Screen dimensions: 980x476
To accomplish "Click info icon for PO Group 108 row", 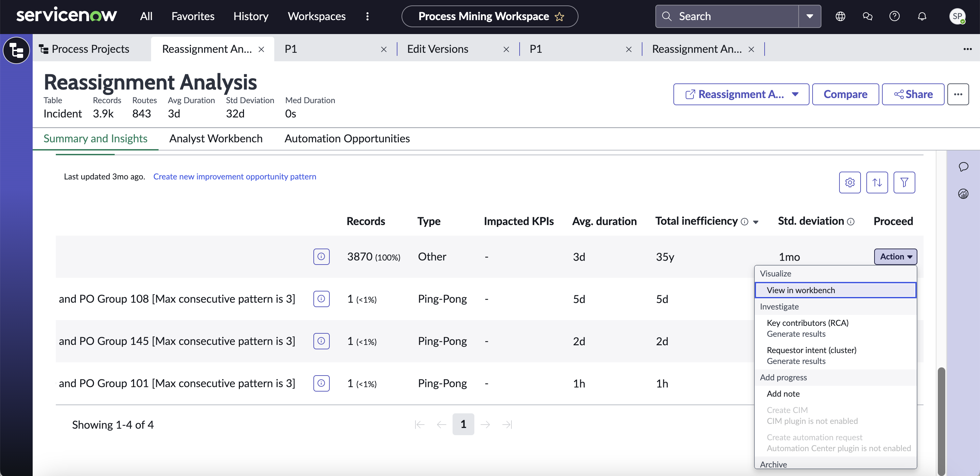I will 321,299.
